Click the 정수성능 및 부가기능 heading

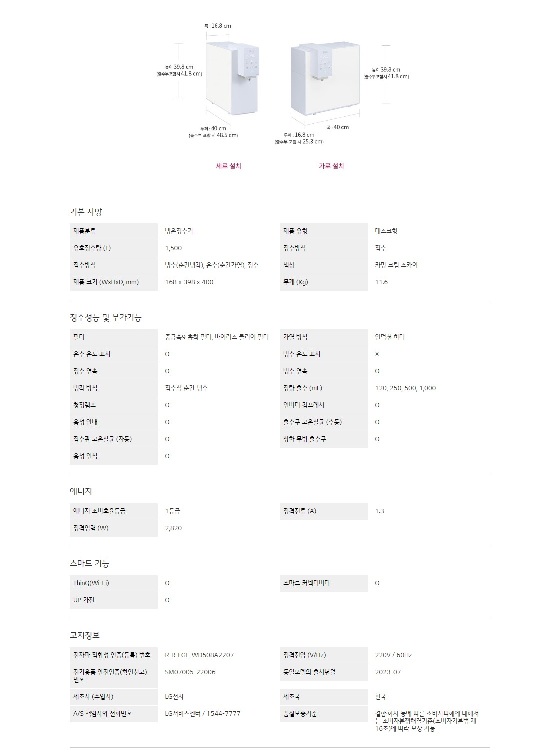click(105, 317)
